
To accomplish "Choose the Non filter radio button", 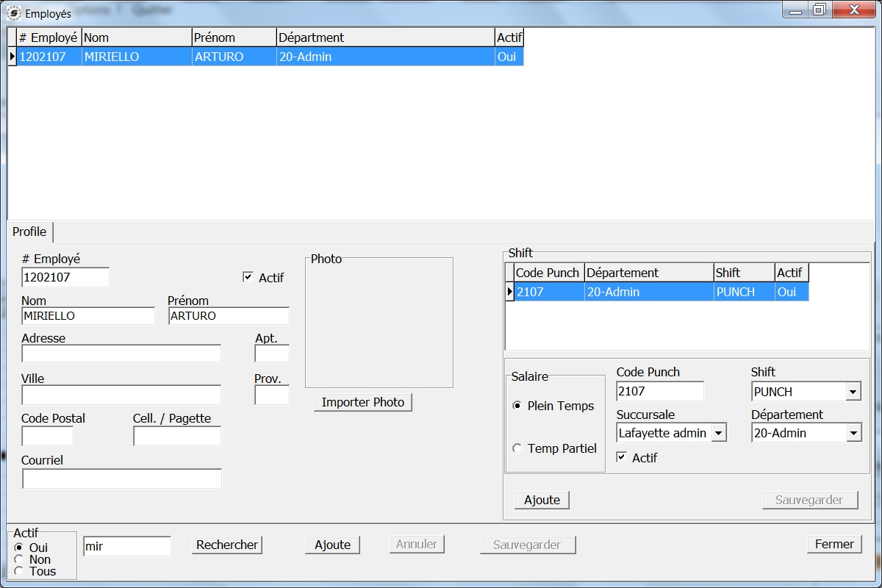I will 19,559.
